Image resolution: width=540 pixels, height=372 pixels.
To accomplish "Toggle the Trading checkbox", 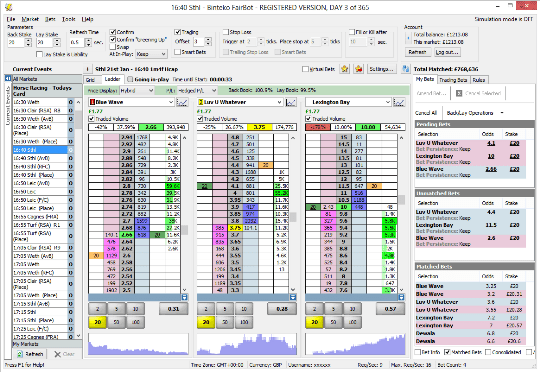I will point(178,32).
